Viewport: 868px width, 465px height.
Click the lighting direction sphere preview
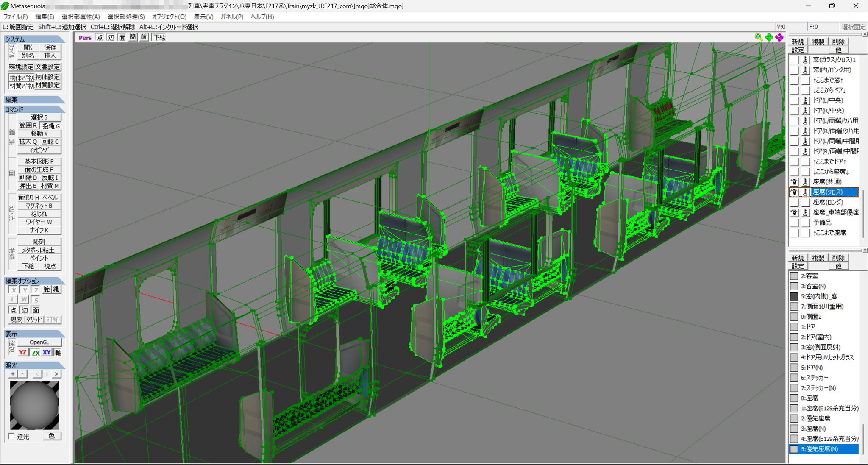[34, 405]
